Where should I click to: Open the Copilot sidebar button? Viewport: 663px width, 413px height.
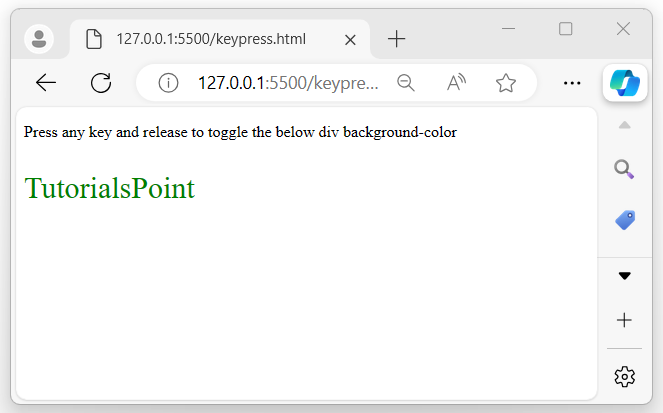625,83
